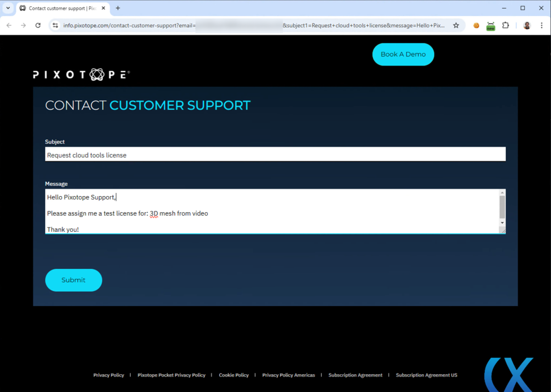551x392 pixels.
Task: Open the Extensions puzzle icon
Action: click(505, 25)
